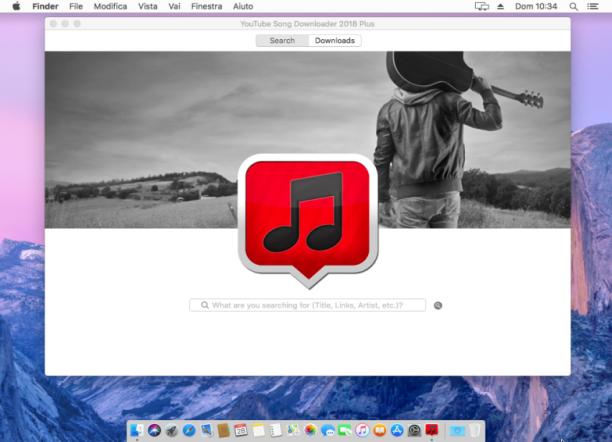Close the YouTube Song Downloader window
Viewport: 612px width, 442px height.
(53, 24)
